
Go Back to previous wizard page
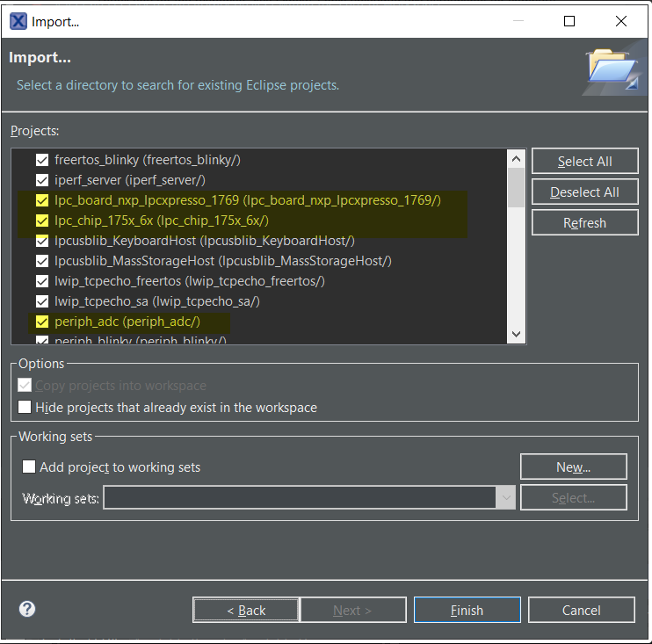[x=246, y=610]
